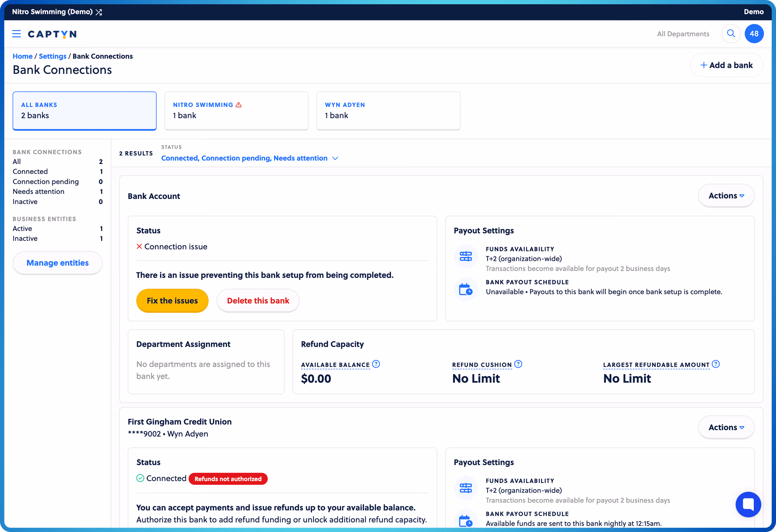Open the chat support bubble
The height and width of the screenshot is (532, 776).
748,504
